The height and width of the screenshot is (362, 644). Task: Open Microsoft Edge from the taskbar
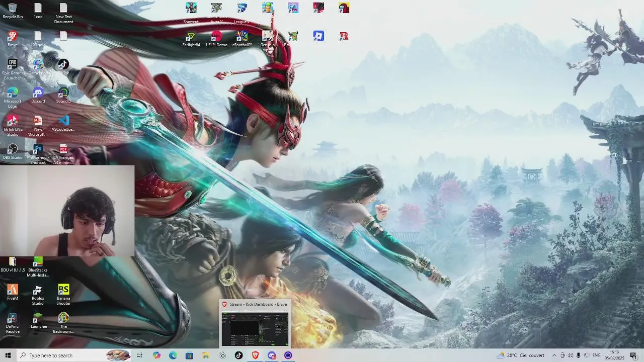point(173,355)
